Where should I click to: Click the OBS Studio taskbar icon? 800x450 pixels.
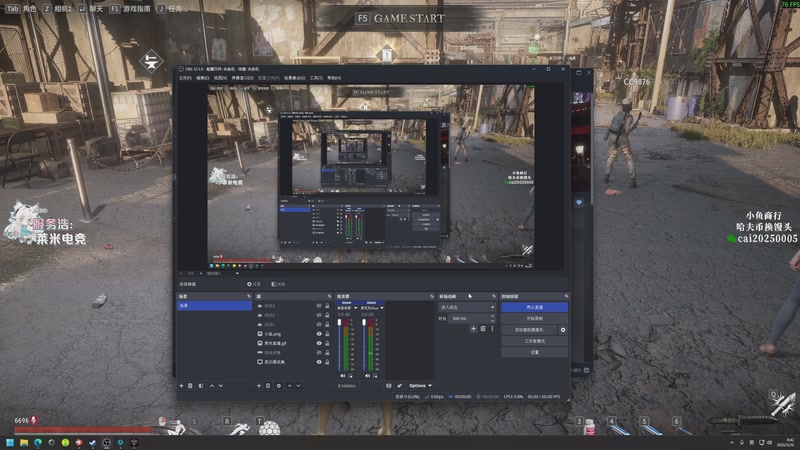click(107, 442)
